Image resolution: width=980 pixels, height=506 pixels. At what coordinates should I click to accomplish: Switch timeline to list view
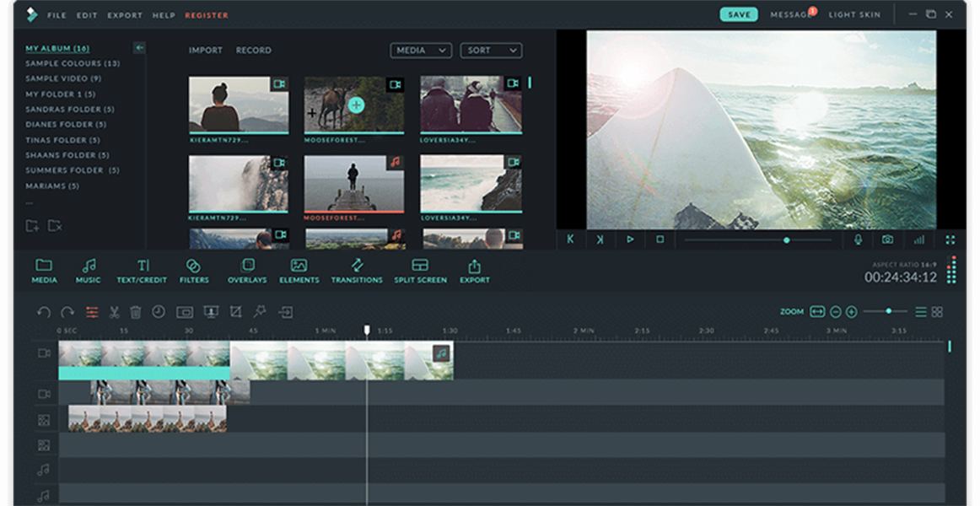[921, 312]
